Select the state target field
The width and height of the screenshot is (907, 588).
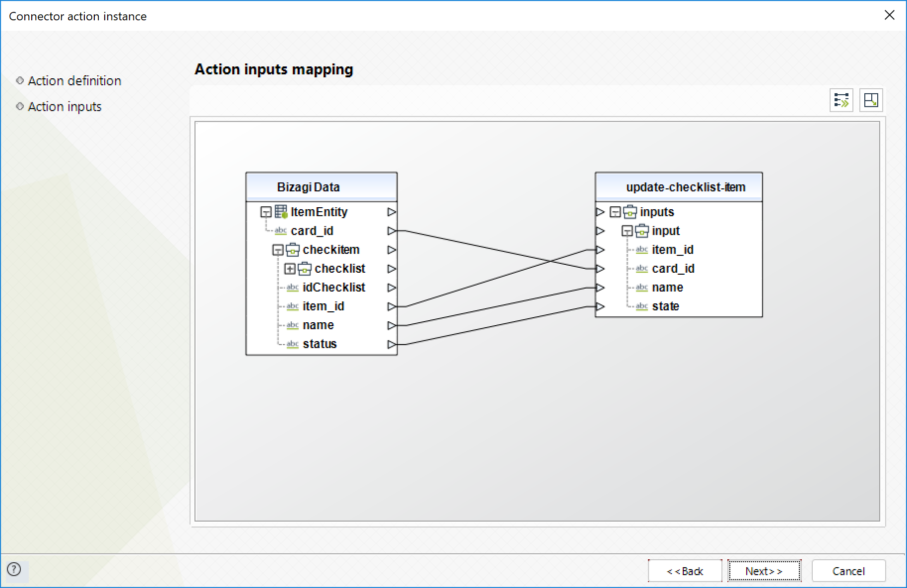click(x=665, y=306)
